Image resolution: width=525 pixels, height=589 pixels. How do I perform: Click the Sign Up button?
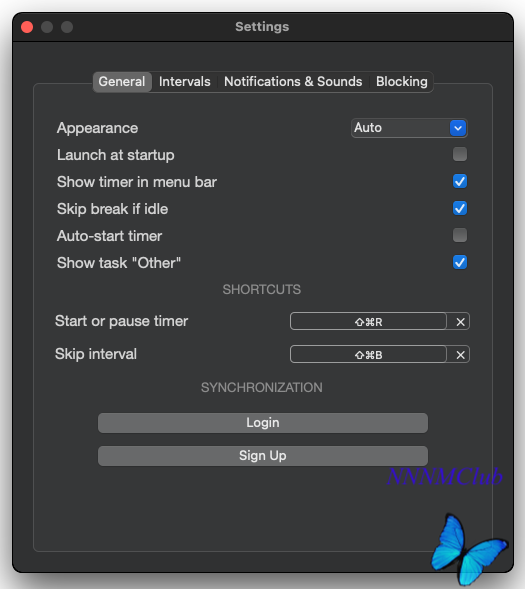click(262, 456)
